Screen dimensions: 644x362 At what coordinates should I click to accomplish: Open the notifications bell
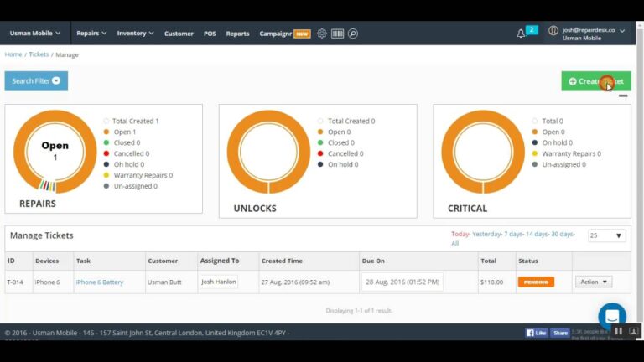[521, 34]
